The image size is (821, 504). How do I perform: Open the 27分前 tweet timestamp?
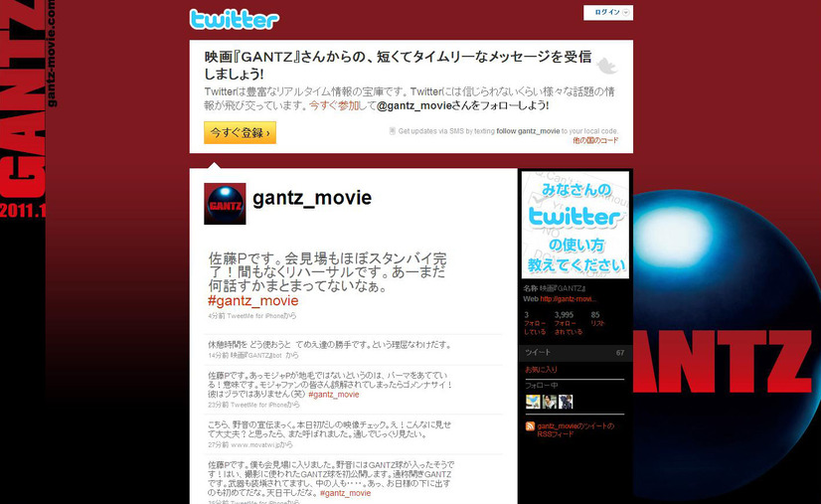coord(218,444)
